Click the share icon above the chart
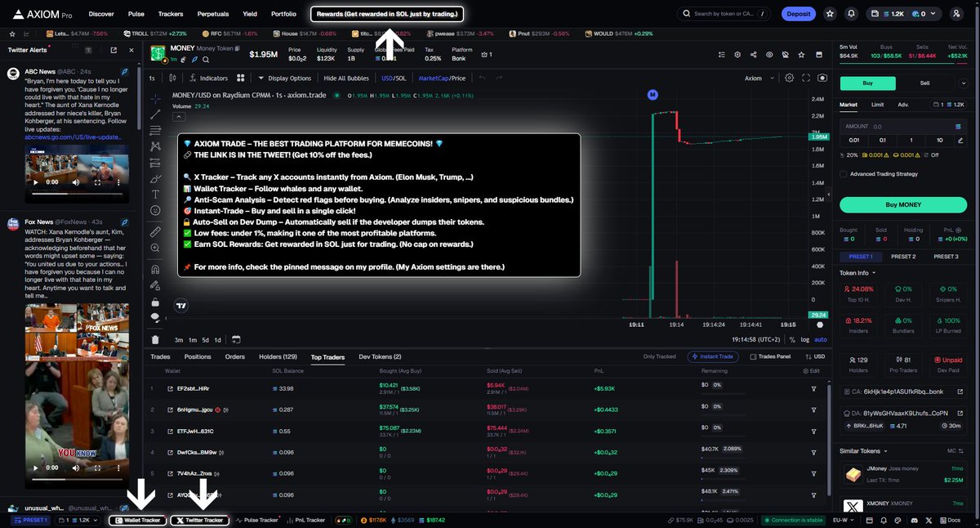Viewport: 980px width, 528px height. 753,55
